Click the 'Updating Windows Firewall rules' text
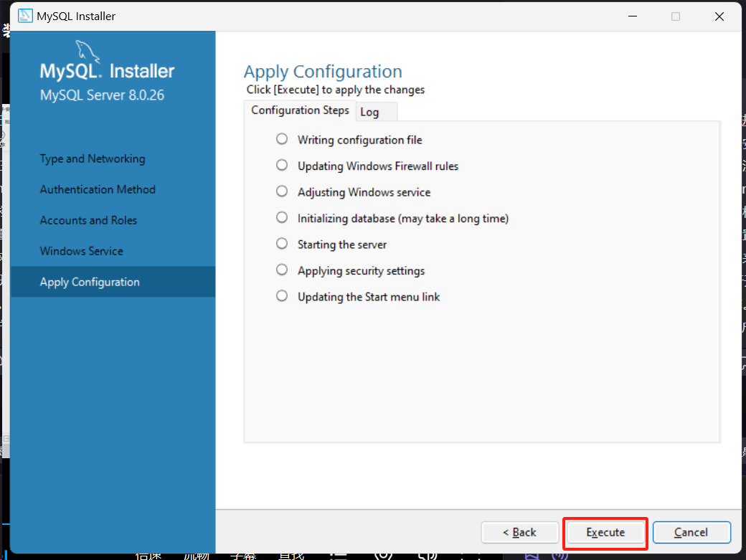 point(378,166)
